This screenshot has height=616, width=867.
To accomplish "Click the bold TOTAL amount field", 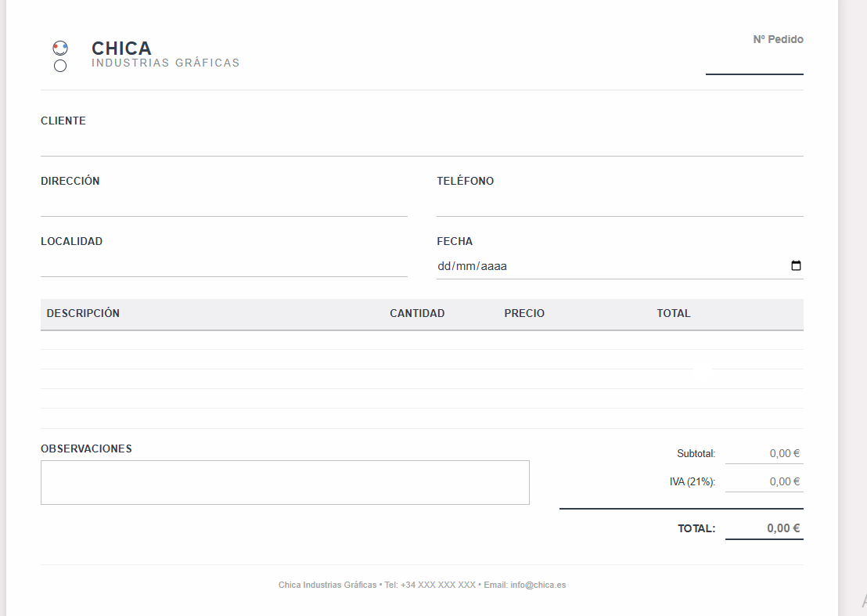I will pyautogui.click(x=764, y=528).
